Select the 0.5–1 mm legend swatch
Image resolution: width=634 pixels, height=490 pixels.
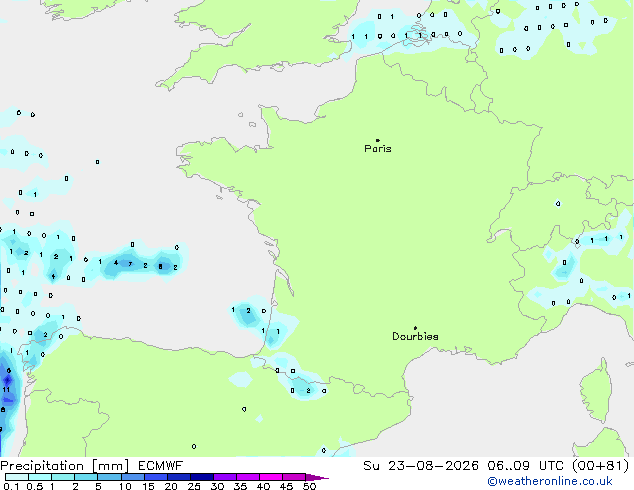coord(40,477)
